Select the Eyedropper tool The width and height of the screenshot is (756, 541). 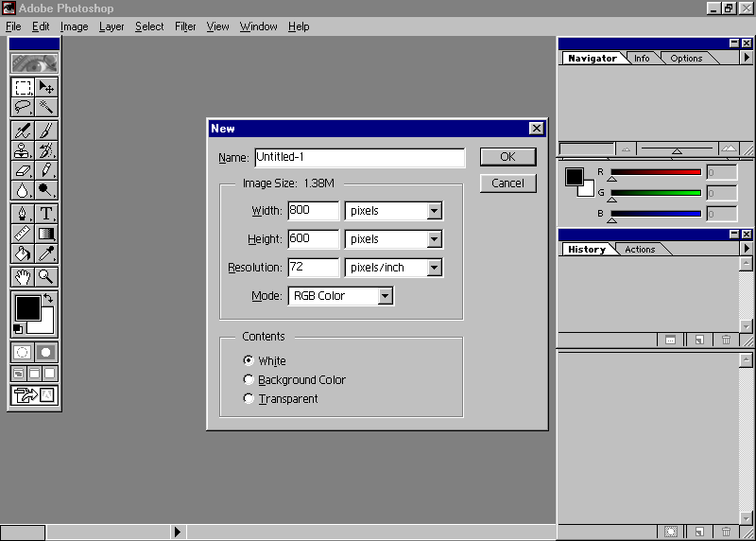[46, 253]
